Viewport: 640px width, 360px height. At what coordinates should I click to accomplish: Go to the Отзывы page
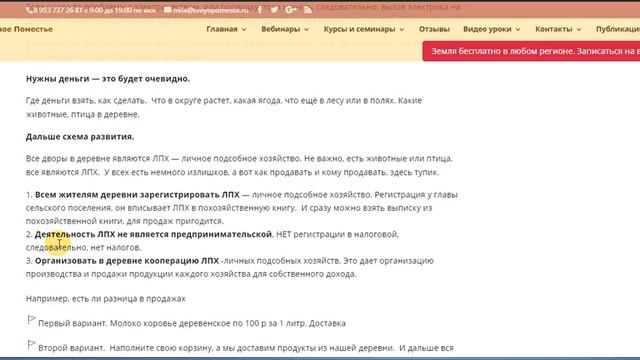click(434, 29)
